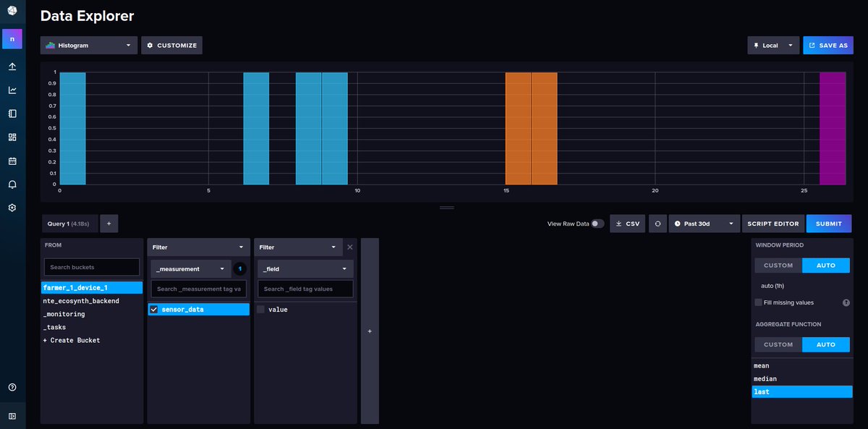Select the median aggregate function
The image size is (868, 429).
click(x=802, y=379)
